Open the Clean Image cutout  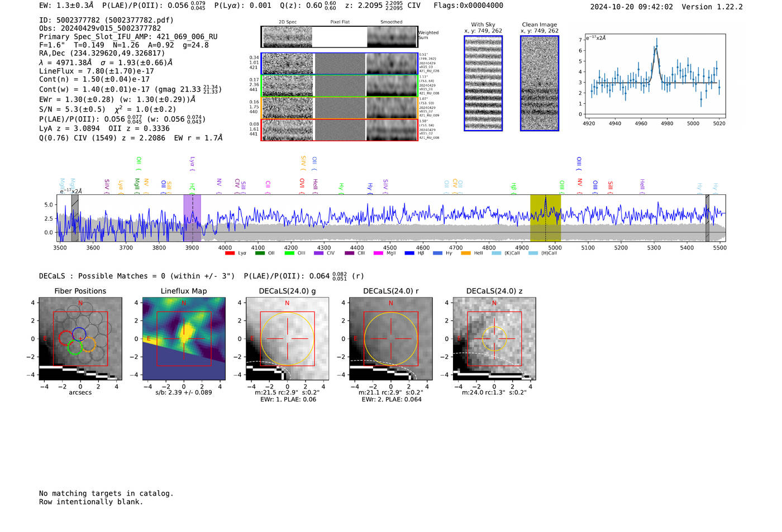click(540, 83)
